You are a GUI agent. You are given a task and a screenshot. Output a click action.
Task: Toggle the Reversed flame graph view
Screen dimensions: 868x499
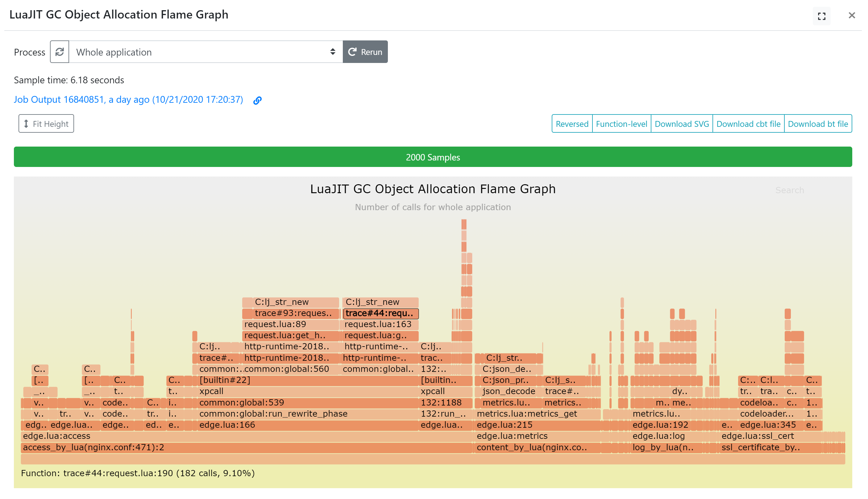tap(572, 124)
